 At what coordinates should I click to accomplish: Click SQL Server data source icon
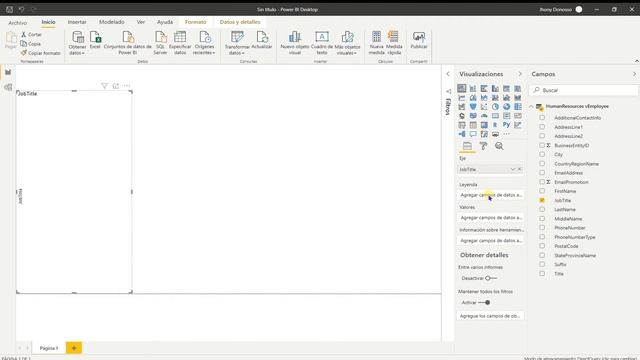point(160,42)
